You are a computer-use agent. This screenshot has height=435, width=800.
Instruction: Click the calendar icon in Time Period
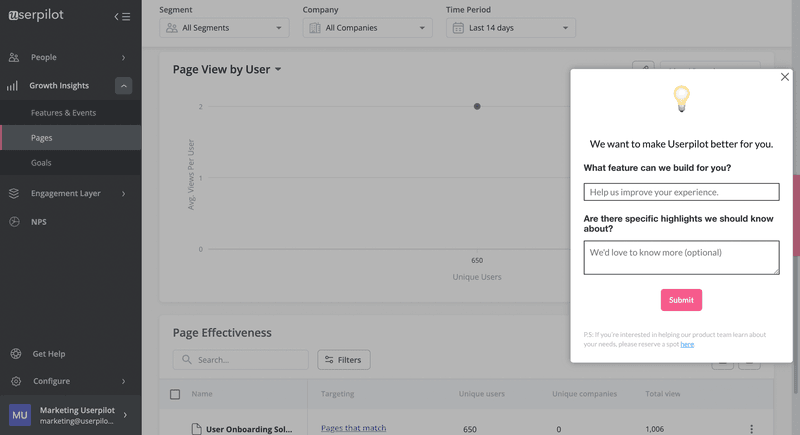(x=458, y=28)
